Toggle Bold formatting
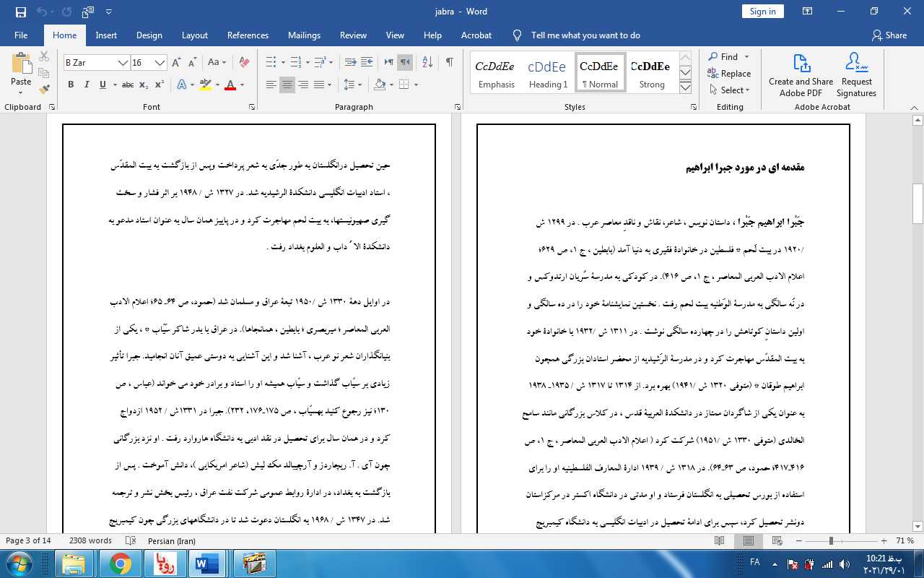Image resolution: width=924 pixels, height=578 pixels. (x=71, y=85)
